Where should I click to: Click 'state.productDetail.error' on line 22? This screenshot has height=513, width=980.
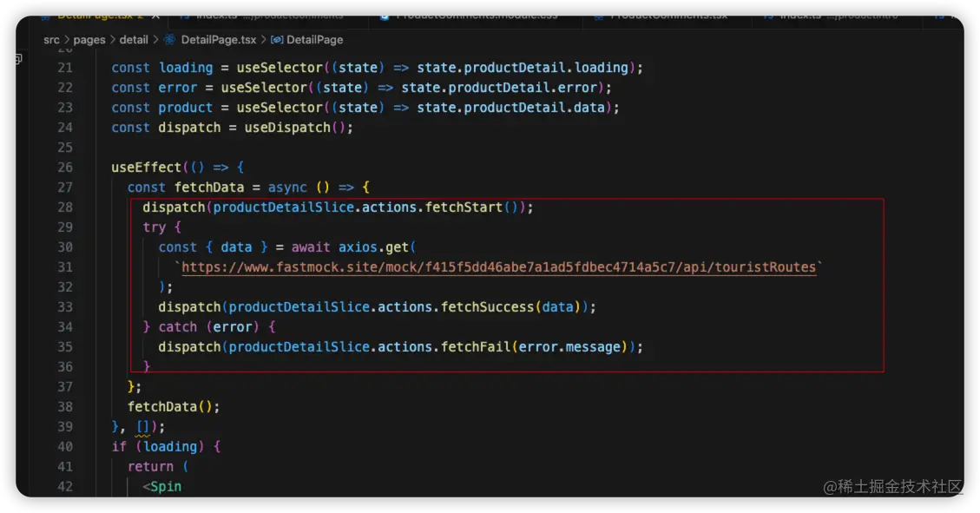click(x=499, y=88)
